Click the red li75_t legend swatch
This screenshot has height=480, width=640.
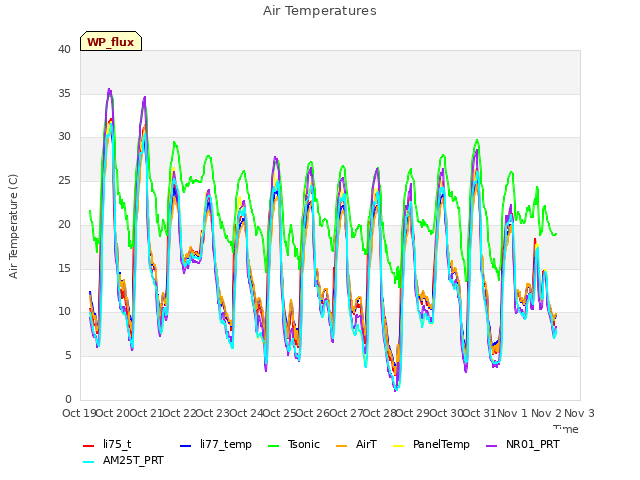(89, 446)
